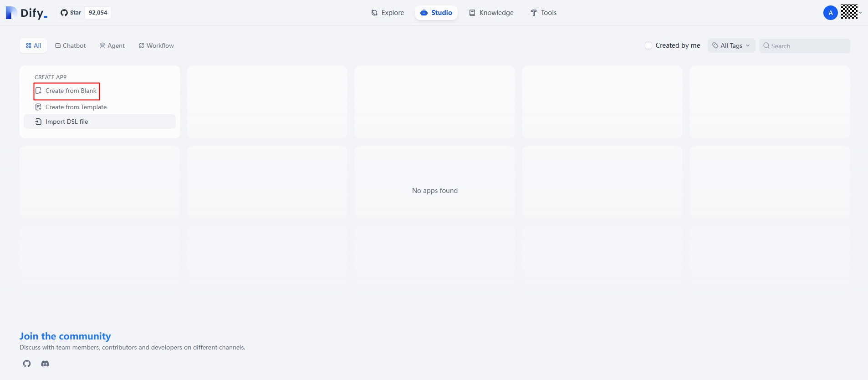Filter apps by Agent
Screen dimensions: 868x380
[x=112, y=46]
